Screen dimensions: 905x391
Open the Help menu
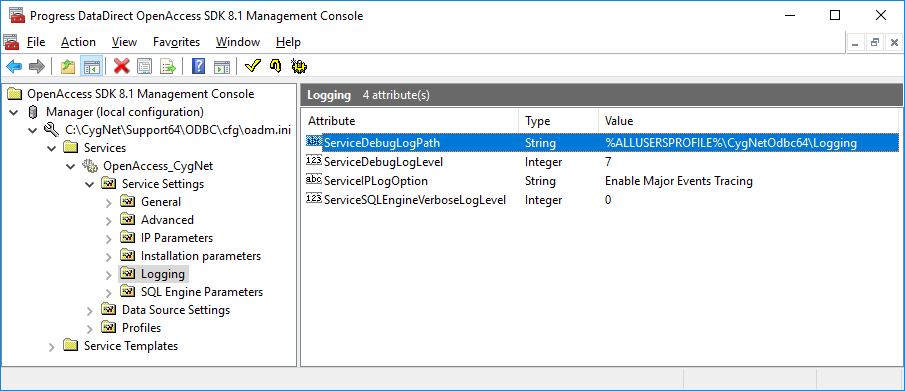tap(288, 42)
